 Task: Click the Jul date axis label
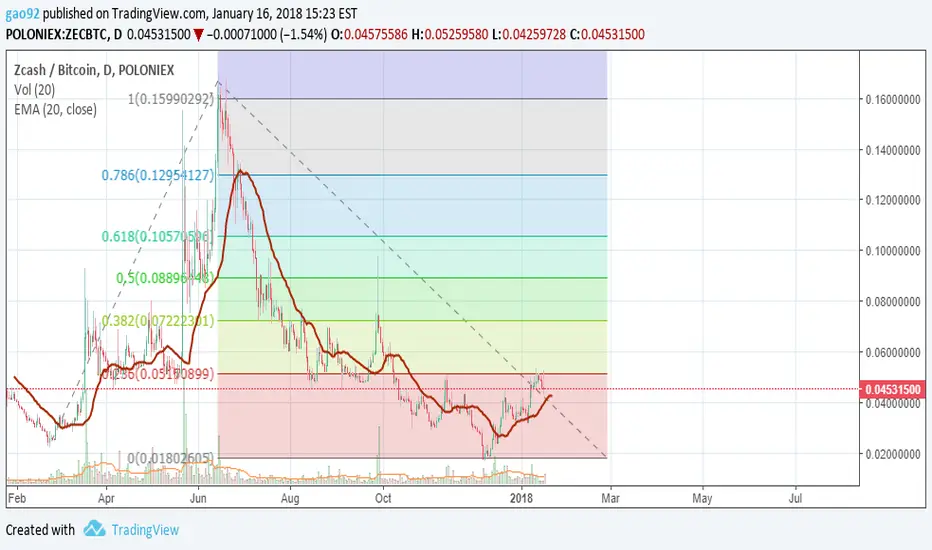pos(795,498)
